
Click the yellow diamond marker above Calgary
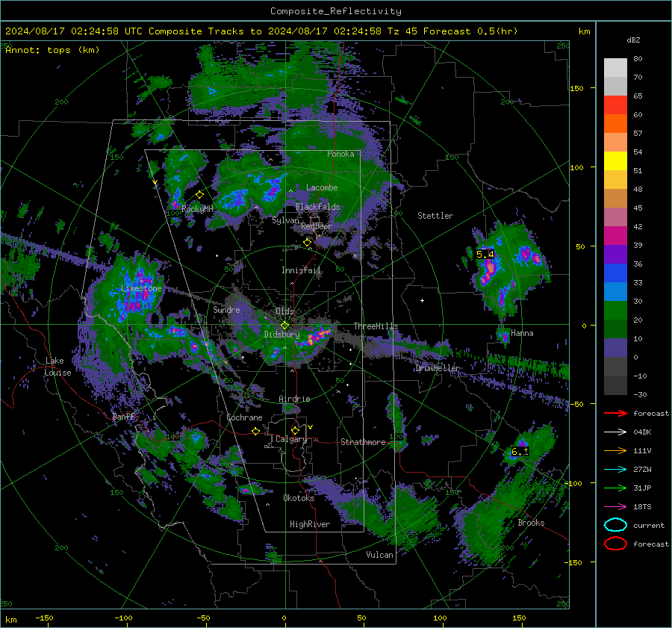tap(295, 430)
